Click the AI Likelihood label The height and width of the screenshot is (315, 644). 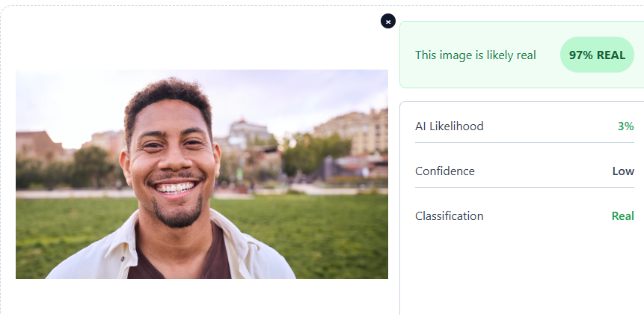click(449, 126)
